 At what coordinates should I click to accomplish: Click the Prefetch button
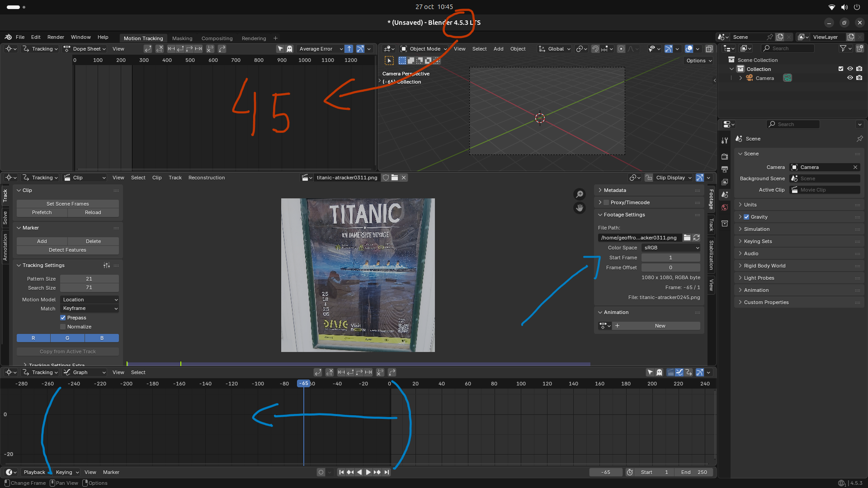point(42,212)
